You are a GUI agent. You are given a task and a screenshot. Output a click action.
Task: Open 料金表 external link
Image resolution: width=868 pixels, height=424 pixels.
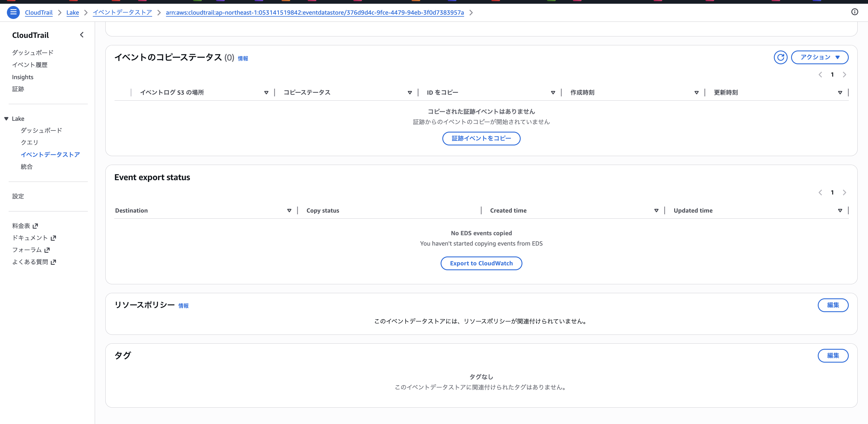click(x=25, y=226)
